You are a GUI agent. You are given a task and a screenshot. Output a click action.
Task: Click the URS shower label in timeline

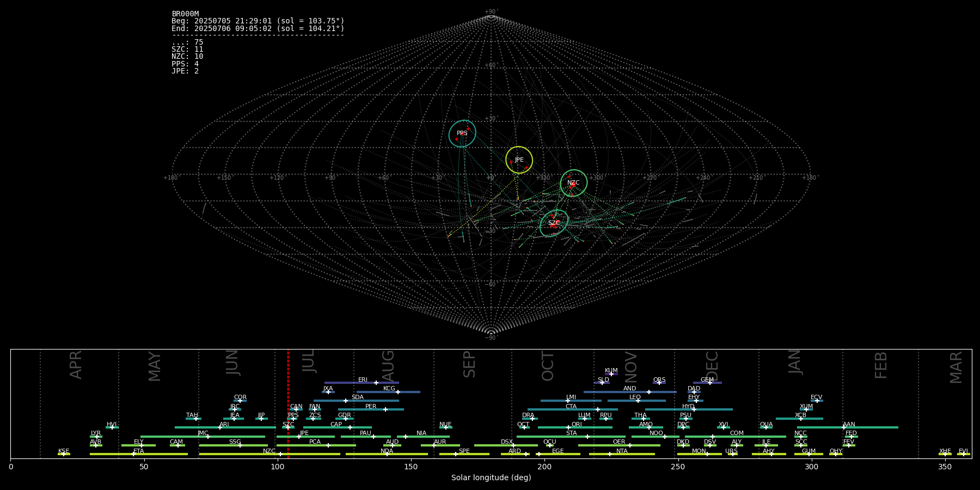click(x=731, y=451)
